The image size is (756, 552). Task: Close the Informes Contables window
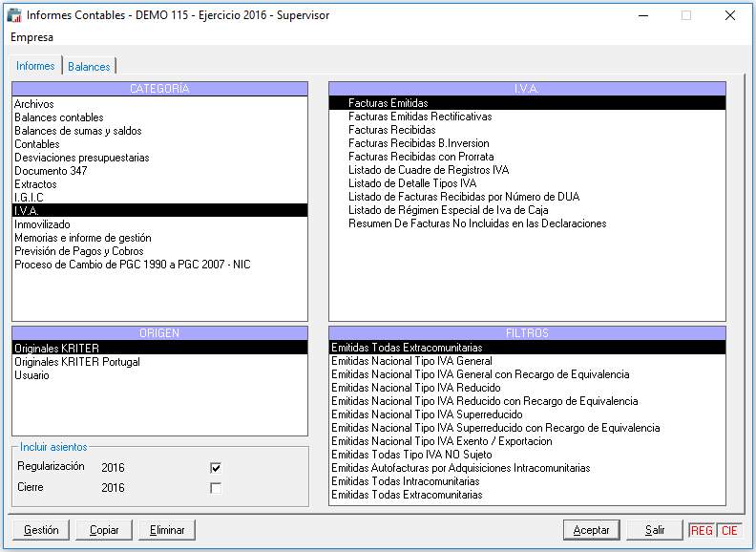[x=730, y=15]
